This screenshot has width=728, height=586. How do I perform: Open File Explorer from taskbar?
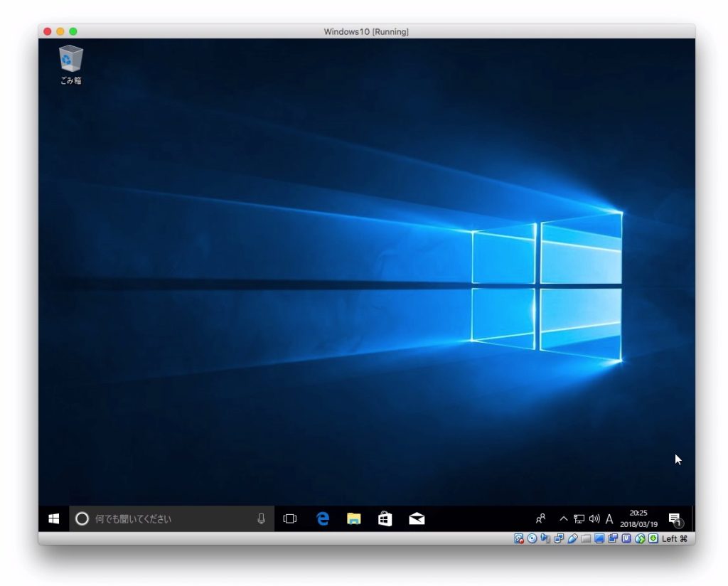pyautogui.click(x=354, y=518)
